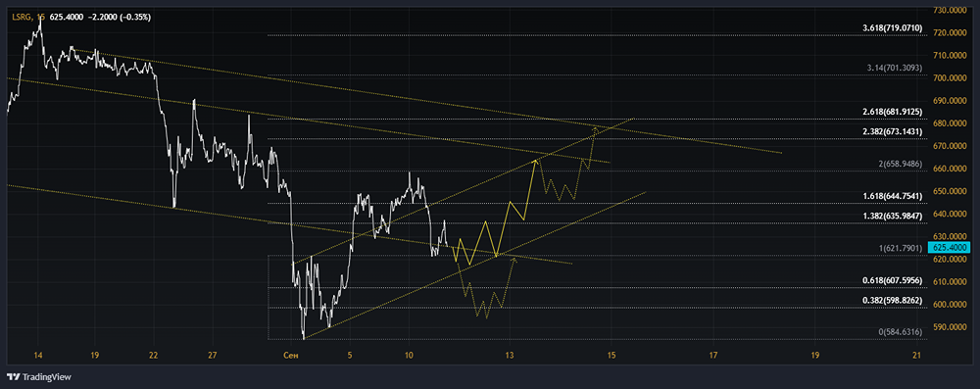This screenshot has height=389, width=980.
Task: Click the 590.0000 price axis label
Action: 950,327
